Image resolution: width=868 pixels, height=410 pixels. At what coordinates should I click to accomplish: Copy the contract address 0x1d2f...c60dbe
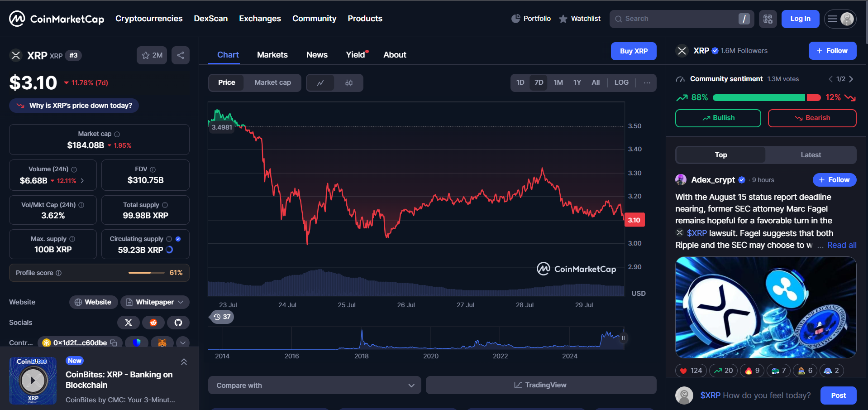point(114,343)
